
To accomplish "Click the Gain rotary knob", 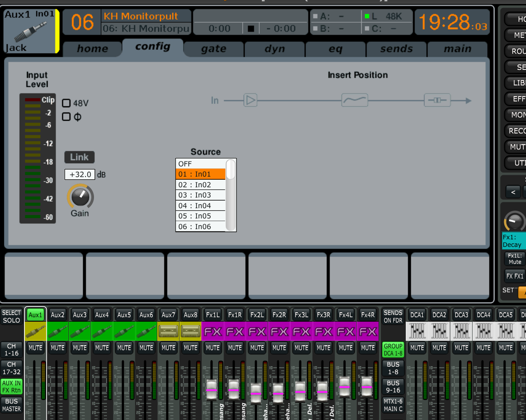I will tap(80, 197).
